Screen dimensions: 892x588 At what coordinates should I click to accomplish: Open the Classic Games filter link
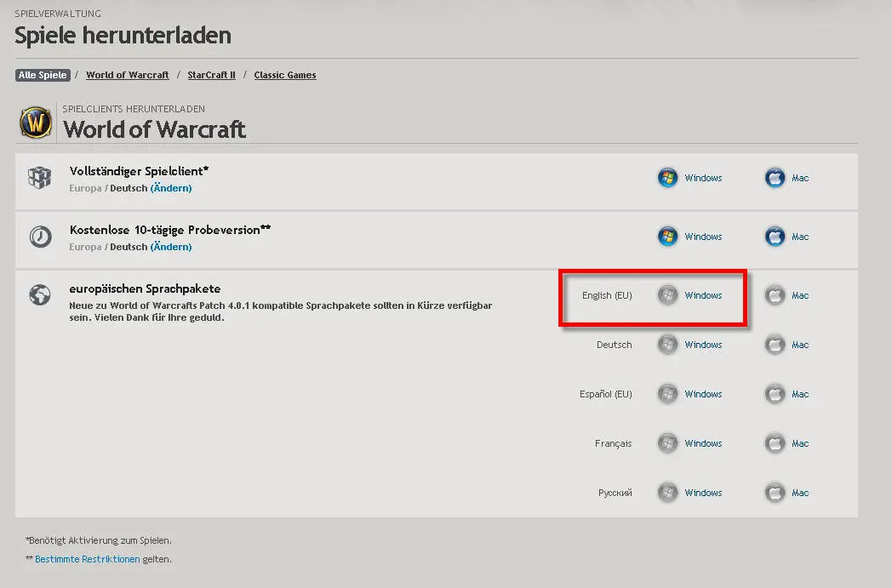[x=285, y=75]
